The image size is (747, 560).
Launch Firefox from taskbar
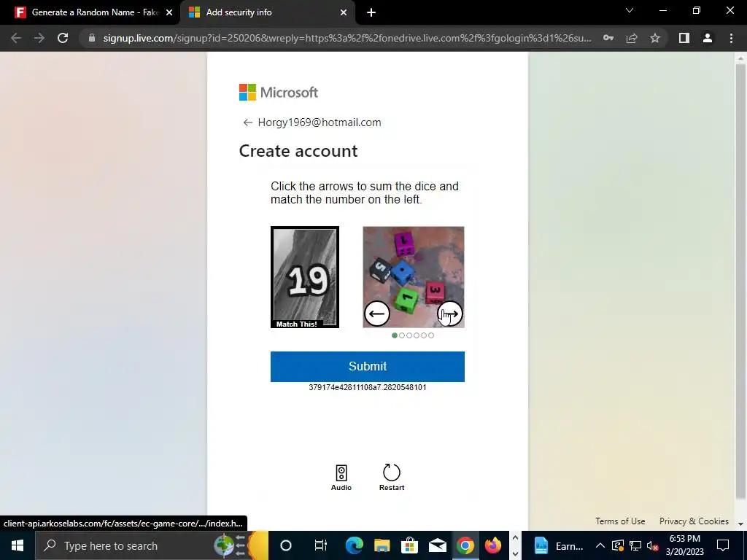[x=492, y=545]
